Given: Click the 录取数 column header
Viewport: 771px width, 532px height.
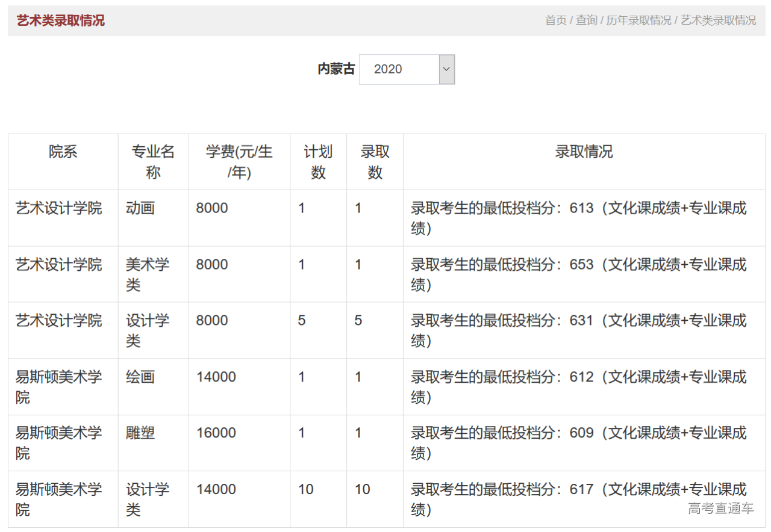Looking at the screenshot, I should point(374,161).
